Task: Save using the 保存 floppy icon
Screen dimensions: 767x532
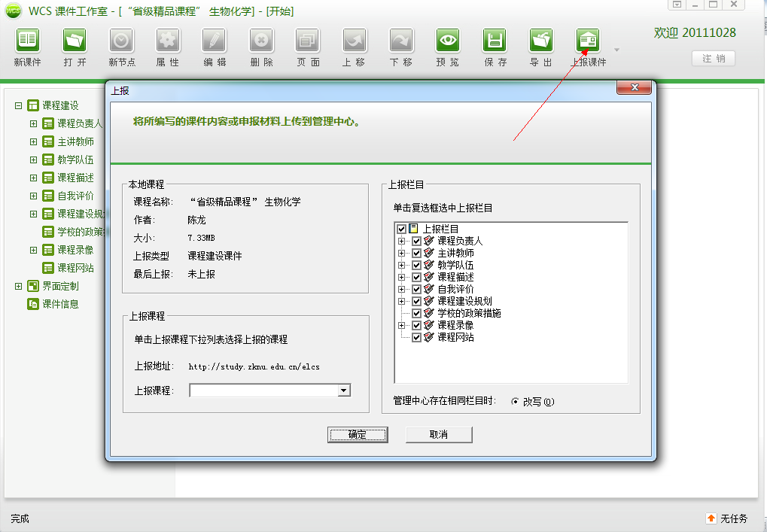Action: coord(495,41)
